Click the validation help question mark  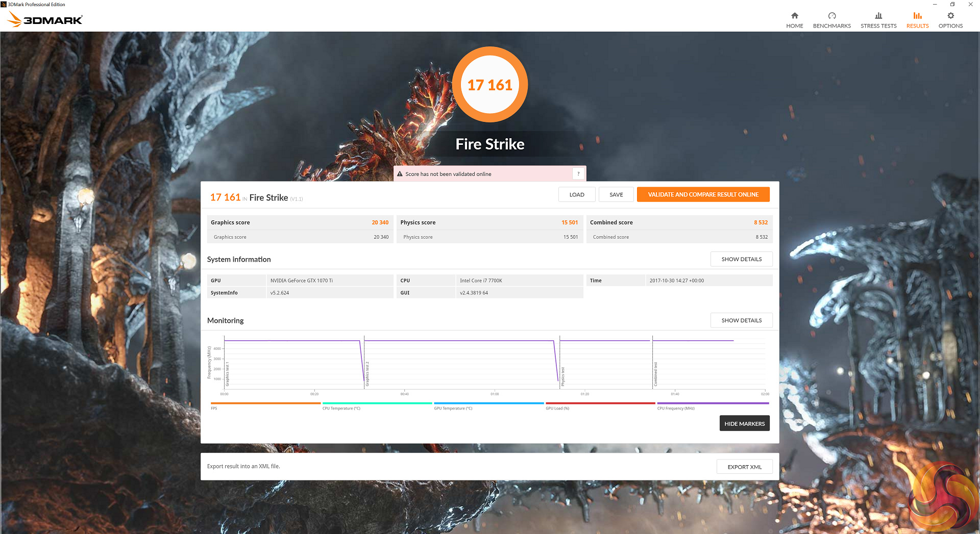pyautogui.click(x=578, y=174)
